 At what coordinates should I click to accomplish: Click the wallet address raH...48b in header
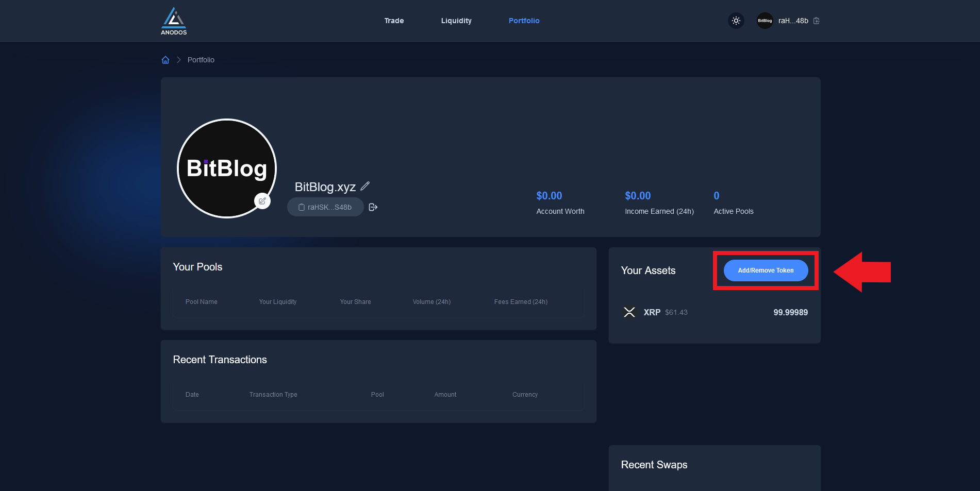pos(793,21)
